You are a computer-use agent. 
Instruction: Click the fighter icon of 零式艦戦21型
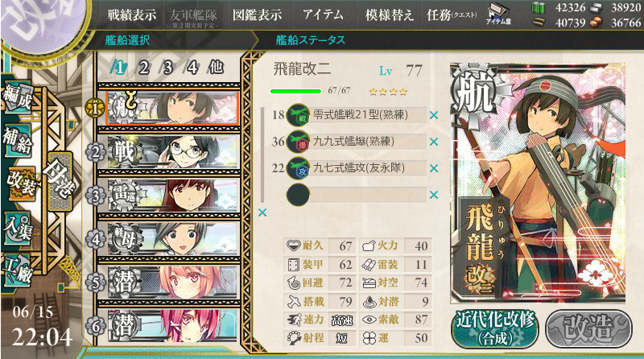point(298,115)
